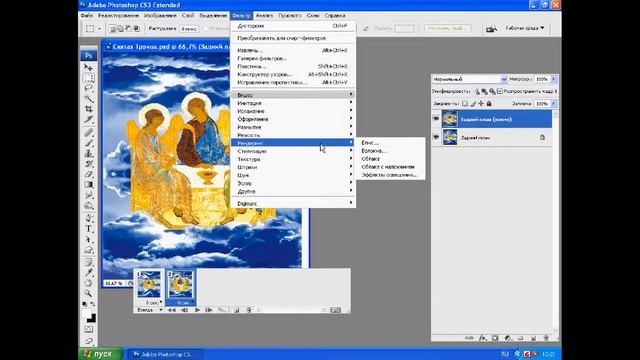Select the next animation frame
The height and width of the screenshot is (360, 640).
209,310
